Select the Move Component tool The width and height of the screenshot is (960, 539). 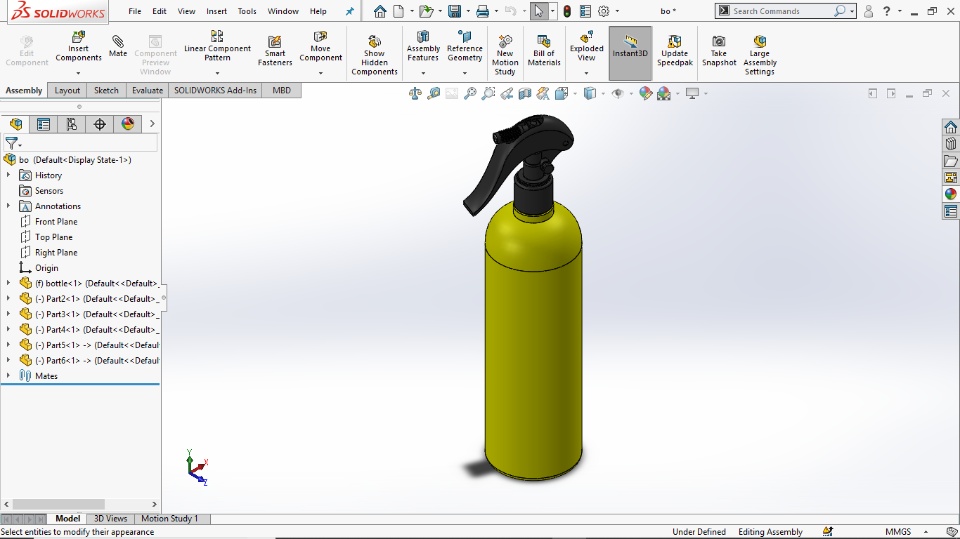pyautogui.click(x=320, y=46)
